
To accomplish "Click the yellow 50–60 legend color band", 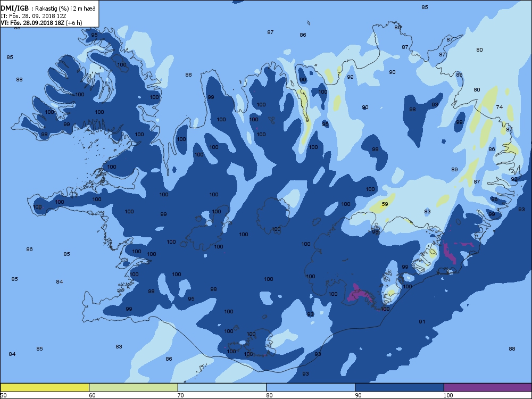I will click(x=45, y=387).
